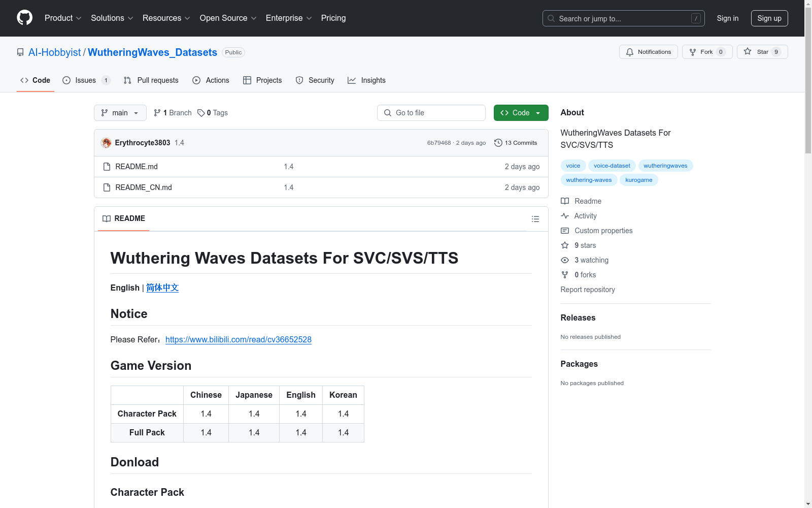Expand the Resources menu

tap(166, 18)
